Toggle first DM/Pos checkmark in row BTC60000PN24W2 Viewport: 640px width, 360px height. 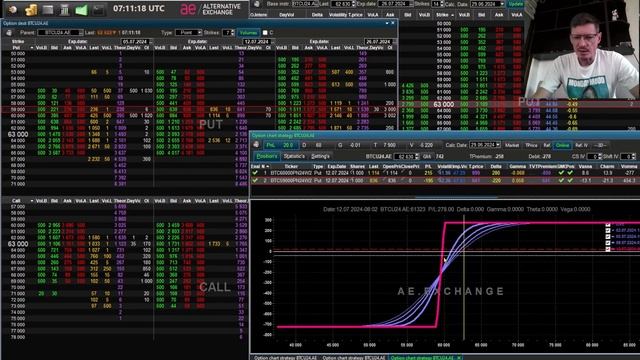pos(561,173)
